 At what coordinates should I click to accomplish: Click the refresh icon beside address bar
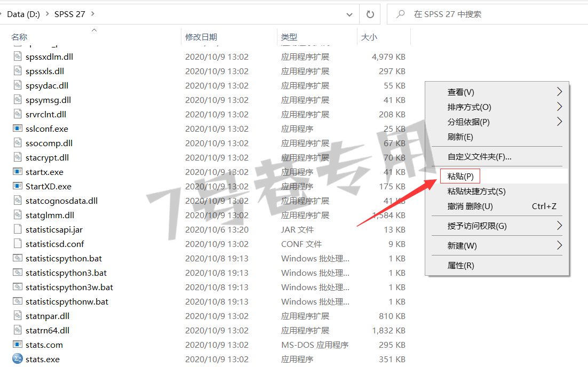[370, 14]
